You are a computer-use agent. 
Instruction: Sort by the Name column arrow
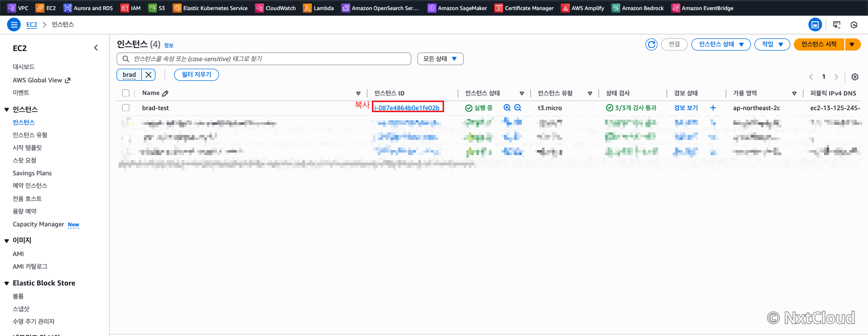point(358,93)
